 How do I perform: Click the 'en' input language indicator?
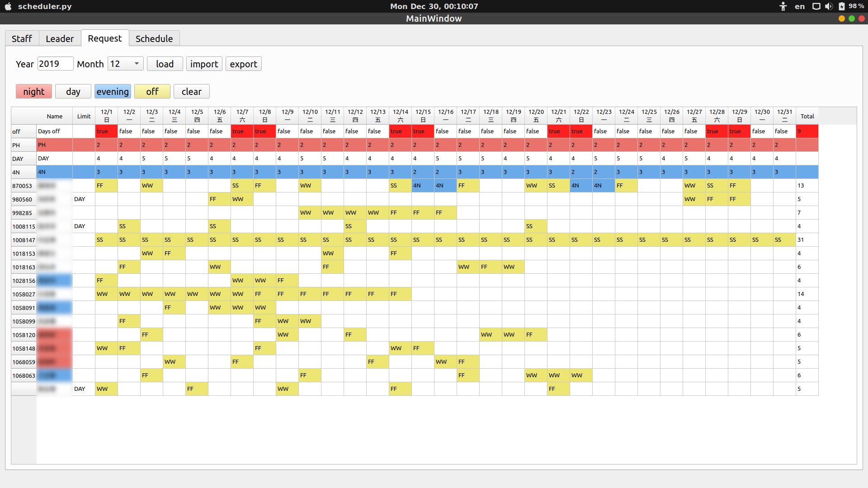tap(800, 6)
